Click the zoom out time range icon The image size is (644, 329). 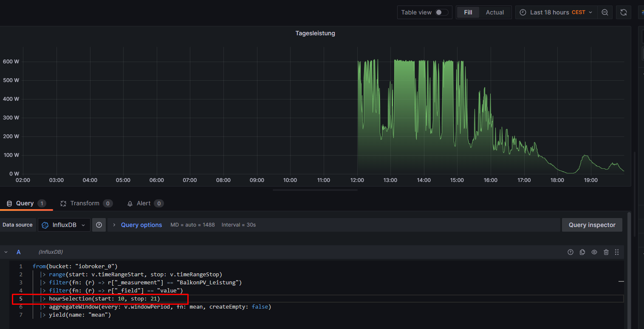[x=604, y=12]
